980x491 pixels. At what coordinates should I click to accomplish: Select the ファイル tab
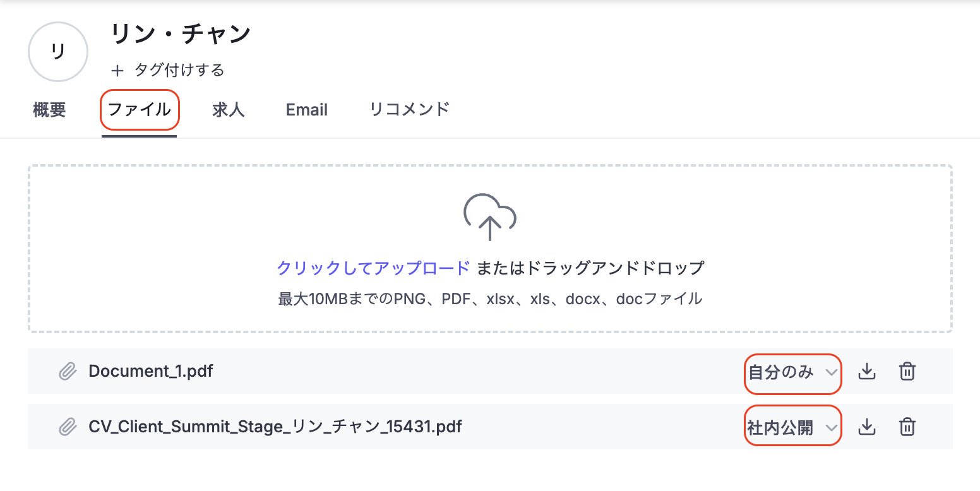140,110
